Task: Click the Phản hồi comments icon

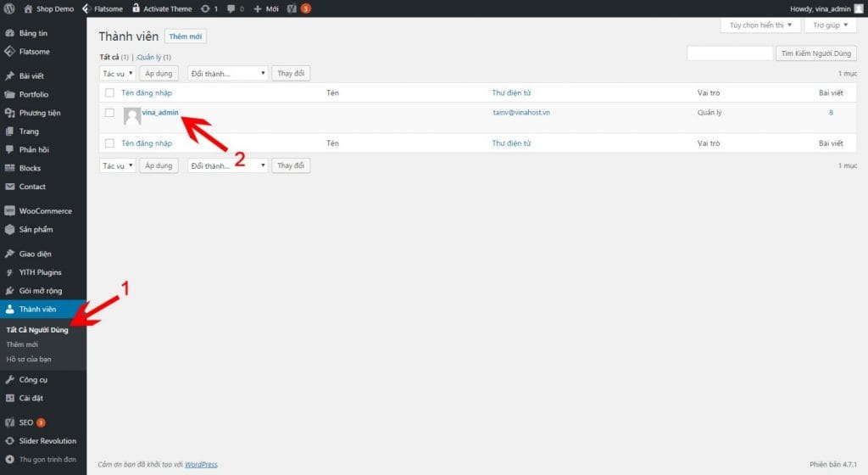Action: click(9, 149)
